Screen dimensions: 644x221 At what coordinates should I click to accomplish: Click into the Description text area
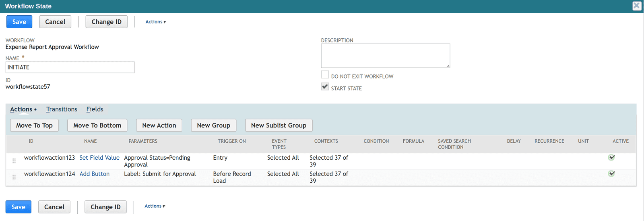tap(386, 56)
